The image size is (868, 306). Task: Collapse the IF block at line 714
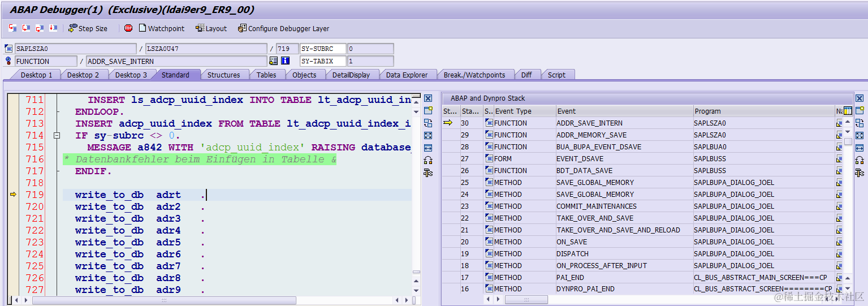[x=57, y=136]
